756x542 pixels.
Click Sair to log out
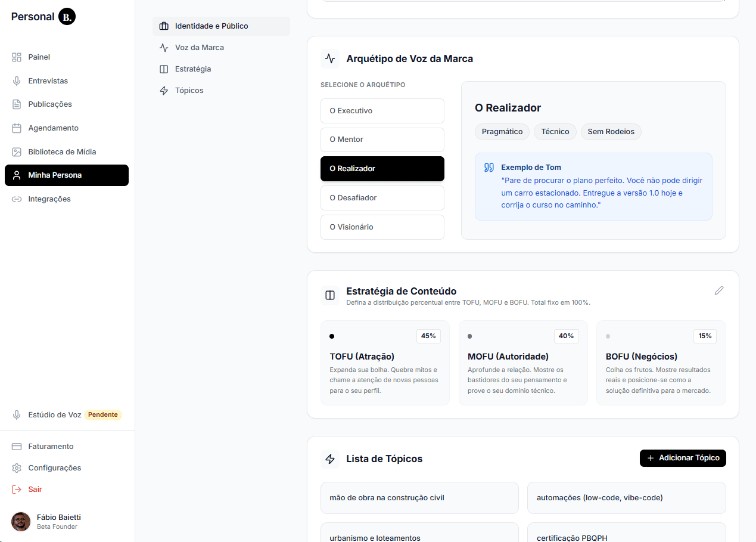[x=35, y=490]
